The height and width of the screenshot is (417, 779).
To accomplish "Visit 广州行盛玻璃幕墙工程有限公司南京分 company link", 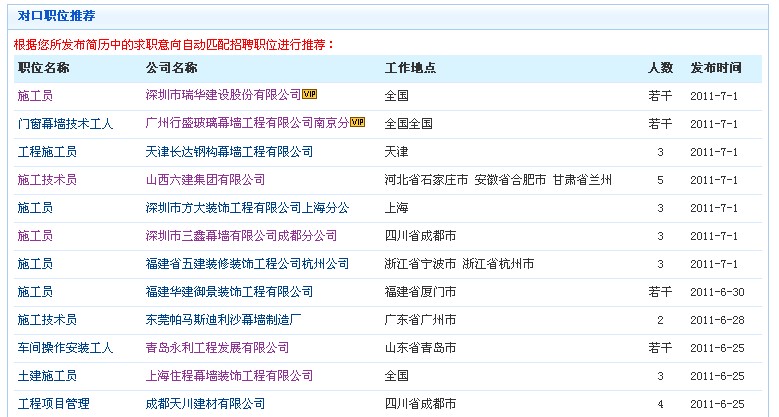I will (247, 124).
